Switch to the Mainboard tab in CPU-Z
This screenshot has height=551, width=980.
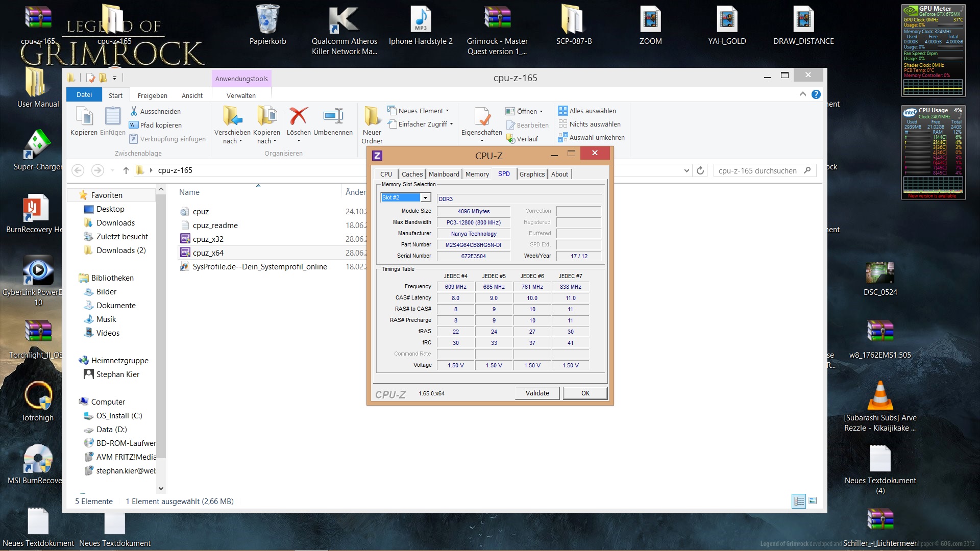444,174
